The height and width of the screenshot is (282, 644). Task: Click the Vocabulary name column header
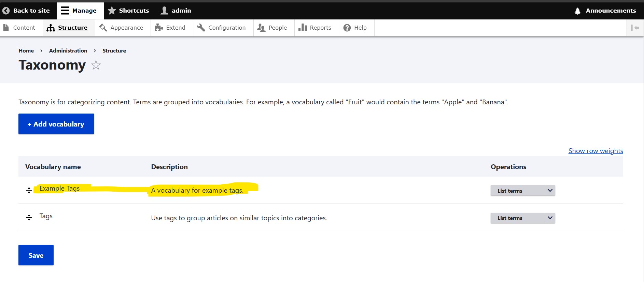click(x=53, y=167)
